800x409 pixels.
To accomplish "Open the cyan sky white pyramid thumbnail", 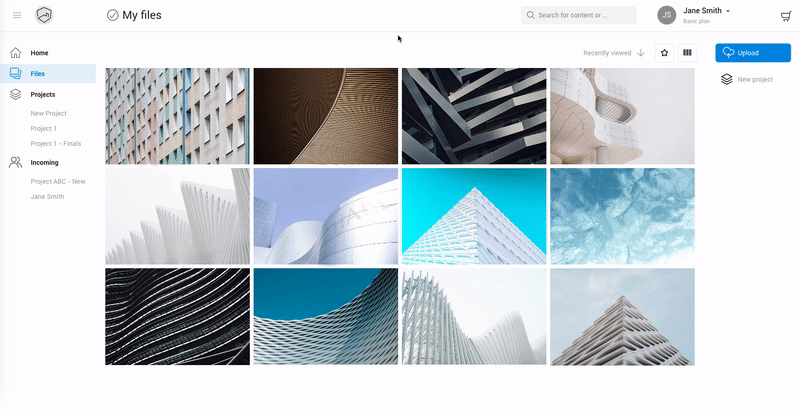I will pyautogui.click(x=474, y=216).
